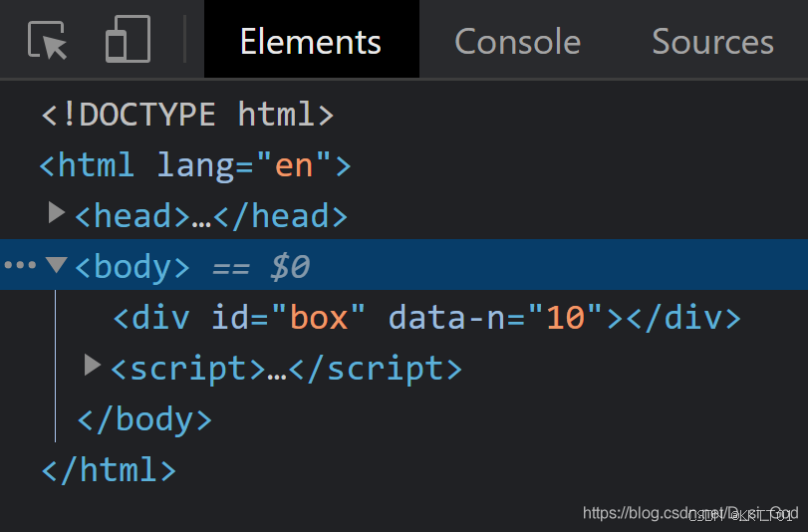Select the selected <body> == $0 row
This screenshot has height=532, width=808.
404,264
